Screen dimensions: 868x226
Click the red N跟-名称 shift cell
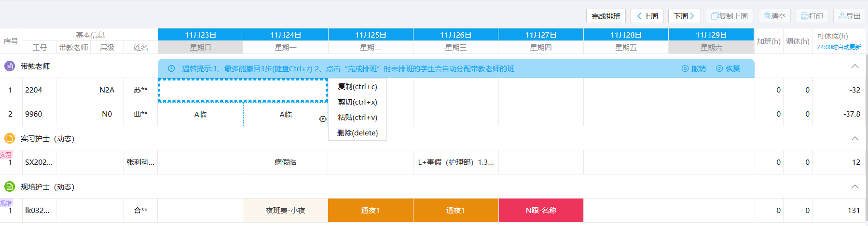[541, 211]
